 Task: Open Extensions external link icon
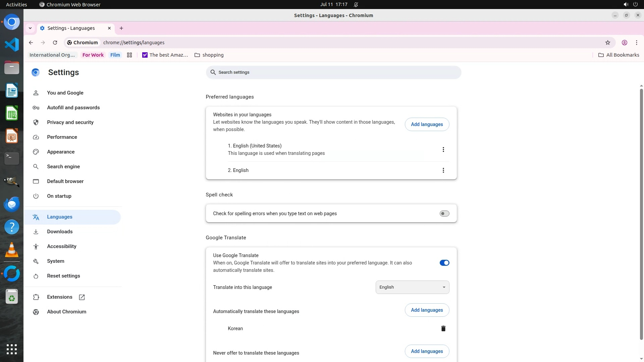82,297
